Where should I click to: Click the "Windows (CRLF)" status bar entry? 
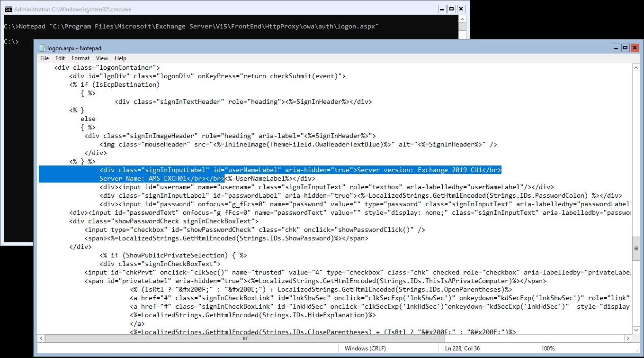[365, 349]
